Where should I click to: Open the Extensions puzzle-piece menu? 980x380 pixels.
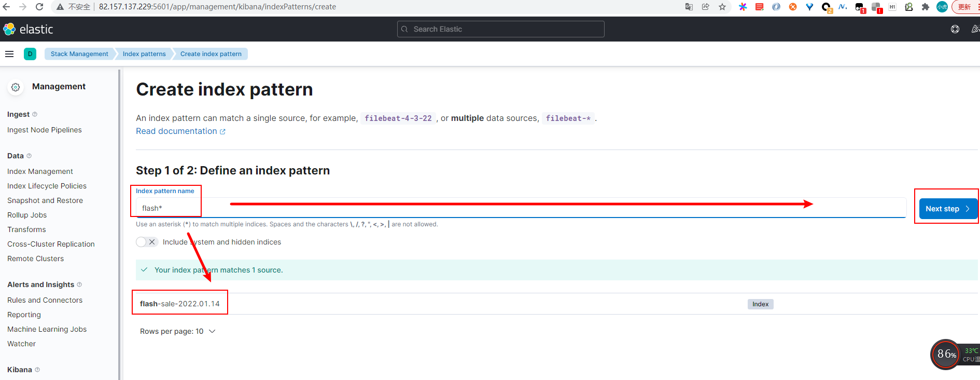[926, 7]
